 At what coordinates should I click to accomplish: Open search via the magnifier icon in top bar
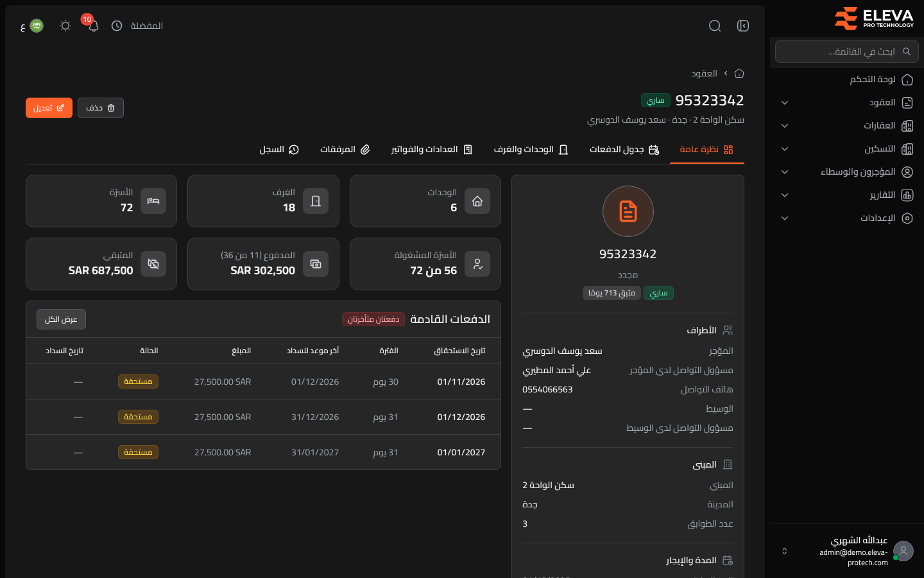715,26
